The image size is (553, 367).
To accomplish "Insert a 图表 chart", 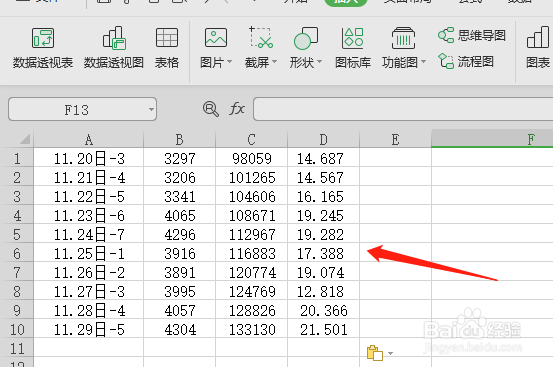I will (538, 49).
